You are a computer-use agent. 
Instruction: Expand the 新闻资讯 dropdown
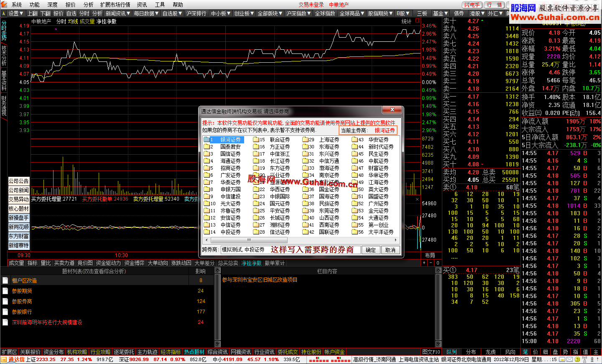[117, 13]
